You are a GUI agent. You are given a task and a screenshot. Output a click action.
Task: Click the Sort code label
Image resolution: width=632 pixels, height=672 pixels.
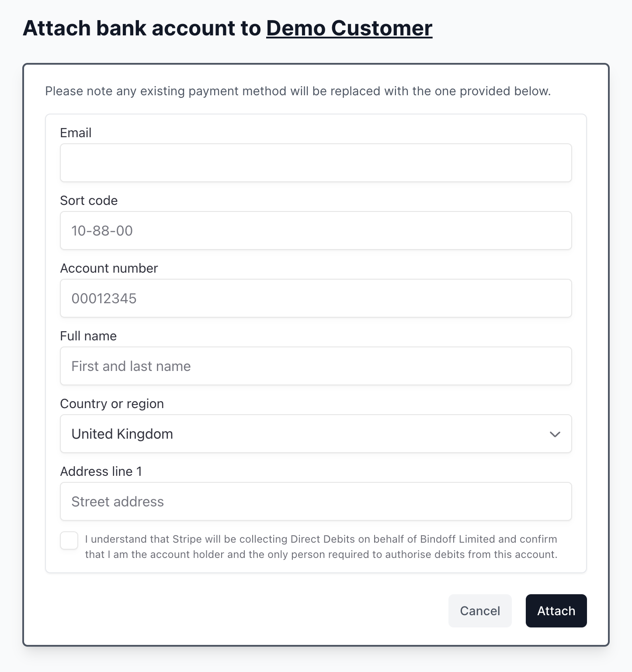tap(89, 200)
